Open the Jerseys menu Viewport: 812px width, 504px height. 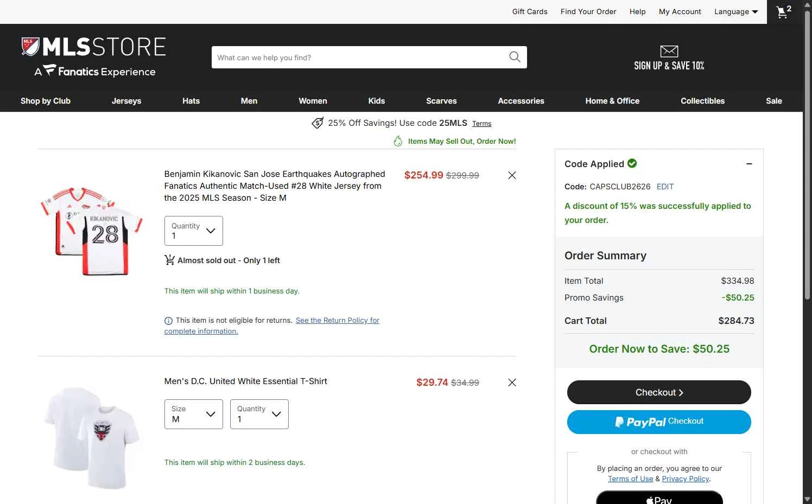[x=126, y=101]
